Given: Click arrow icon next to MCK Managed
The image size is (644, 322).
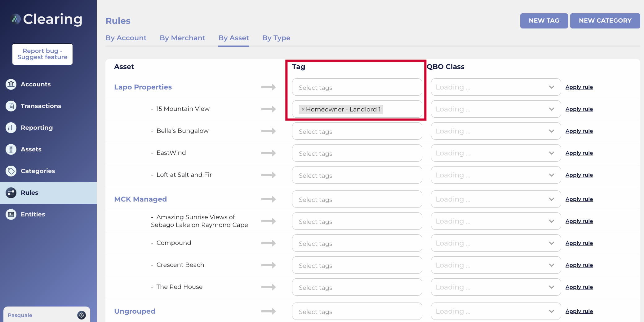Looking at the screenshot, I should pos(269,199).
